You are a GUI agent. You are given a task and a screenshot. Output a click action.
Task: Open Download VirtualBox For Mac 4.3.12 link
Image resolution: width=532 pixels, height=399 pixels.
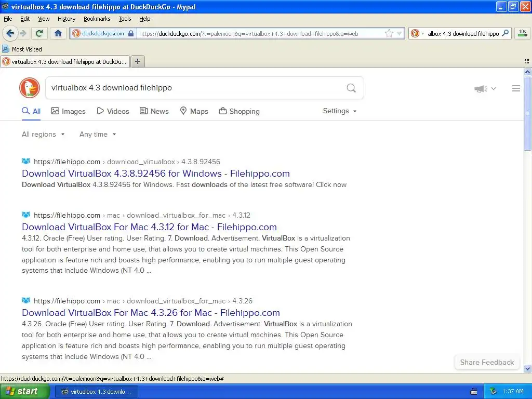(x=149, y=227)
